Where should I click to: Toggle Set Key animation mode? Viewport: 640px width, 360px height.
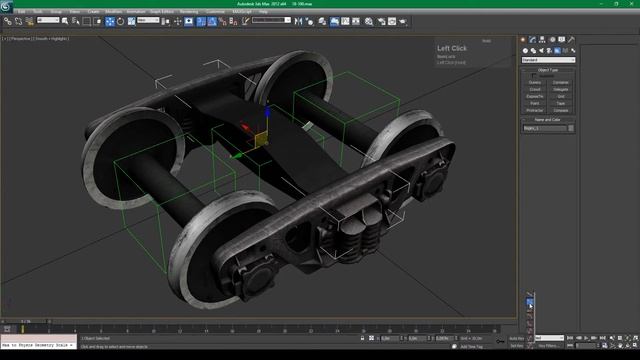pyautogui.click(x=516, y=346)
